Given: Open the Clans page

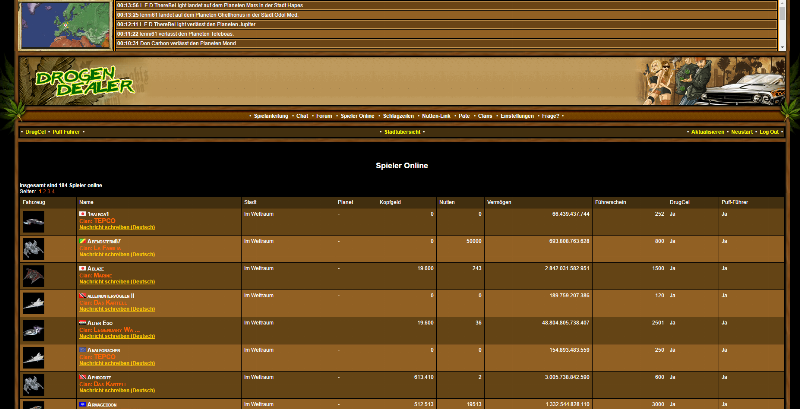Looking at the screenshot, I should point(485,116).
